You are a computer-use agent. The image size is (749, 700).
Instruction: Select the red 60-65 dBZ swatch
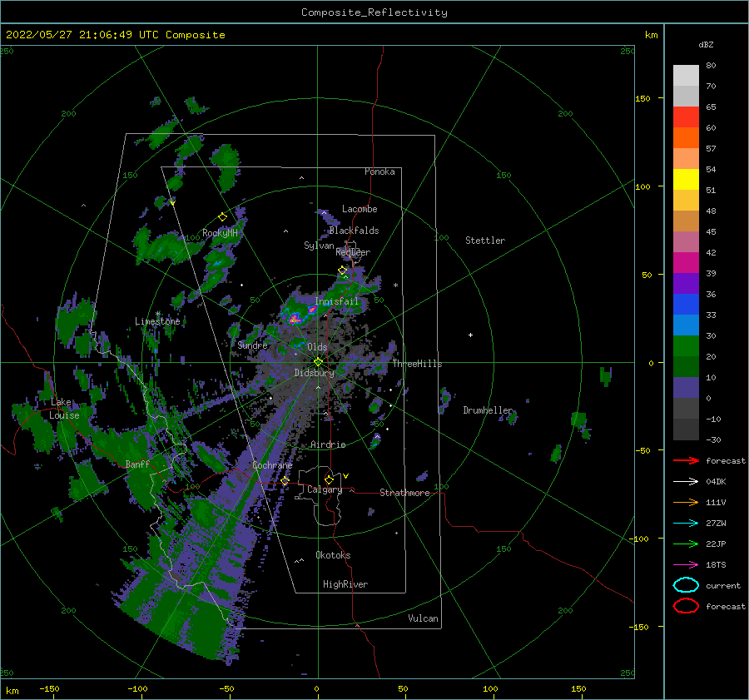click(686, 117)
